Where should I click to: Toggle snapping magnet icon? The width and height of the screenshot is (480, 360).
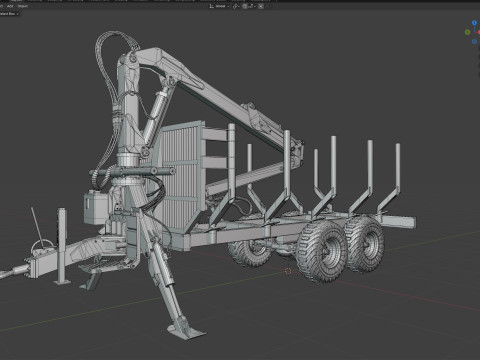(x=245, y=6)
